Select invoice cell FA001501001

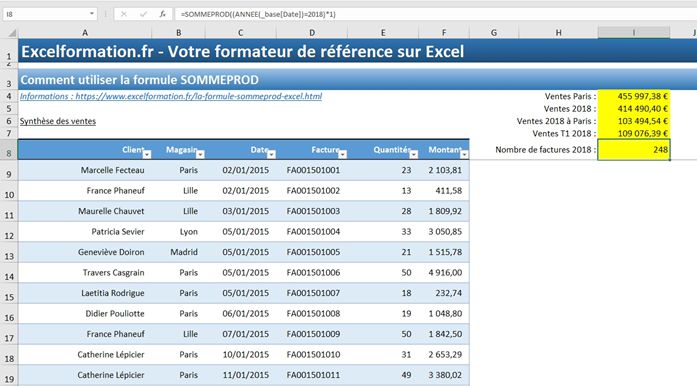tap(312, 170)
